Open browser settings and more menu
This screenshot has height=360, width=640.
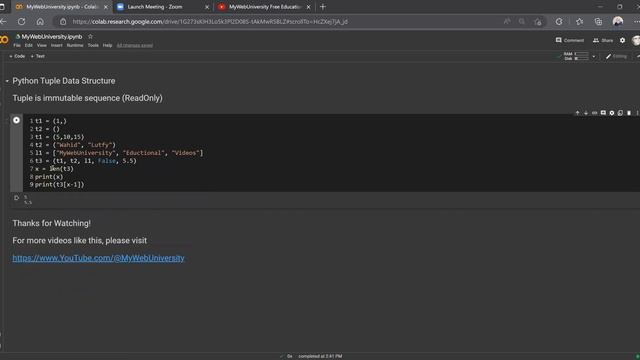click(x=636, y=22)
